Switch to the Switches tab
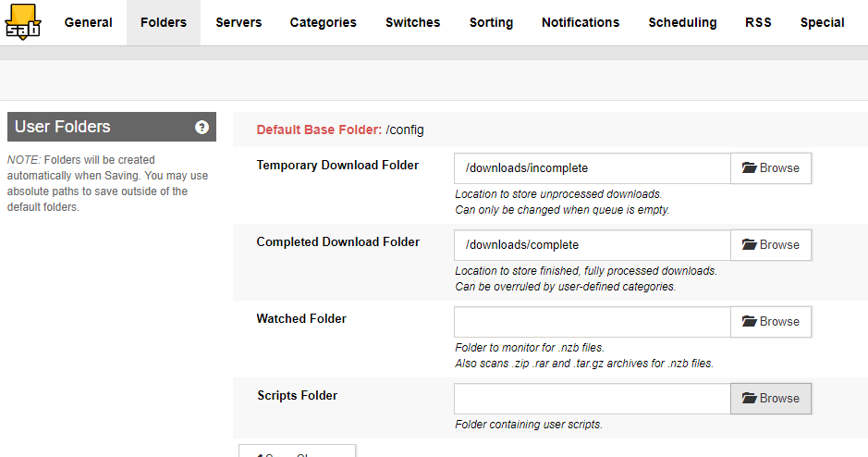This screenshot has width=868, height=457. pyautogui.click(x=413, y=23)
